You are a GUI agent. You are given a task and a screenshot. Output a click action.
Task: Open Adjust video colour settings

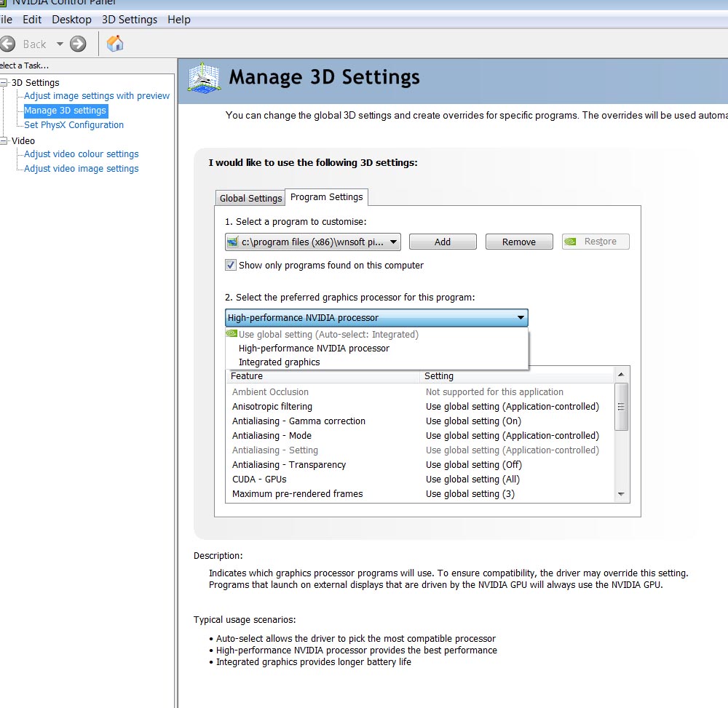pos(82,154)
